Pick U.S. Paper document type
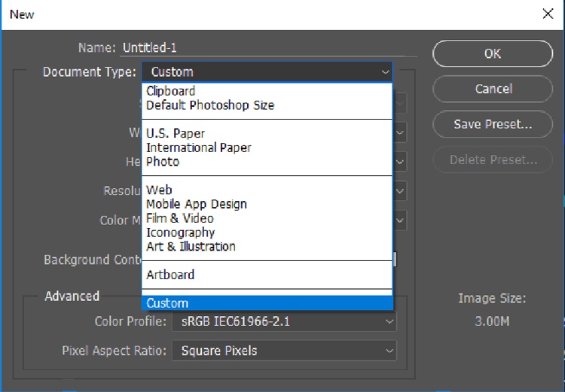Screen dimensions: 565x392 tap(267, 133)
